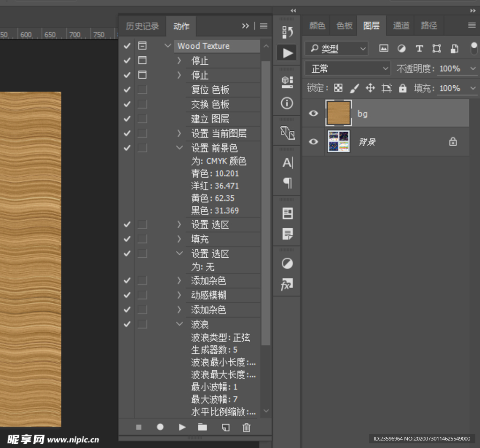
Task: Open the 正常 blend mode dropdown
Action: point(347,68)
